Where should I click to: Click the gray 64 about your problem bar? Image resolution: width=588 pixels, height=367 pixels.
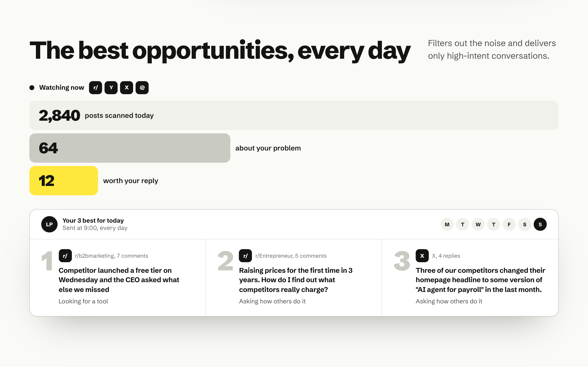pos(130,148)
